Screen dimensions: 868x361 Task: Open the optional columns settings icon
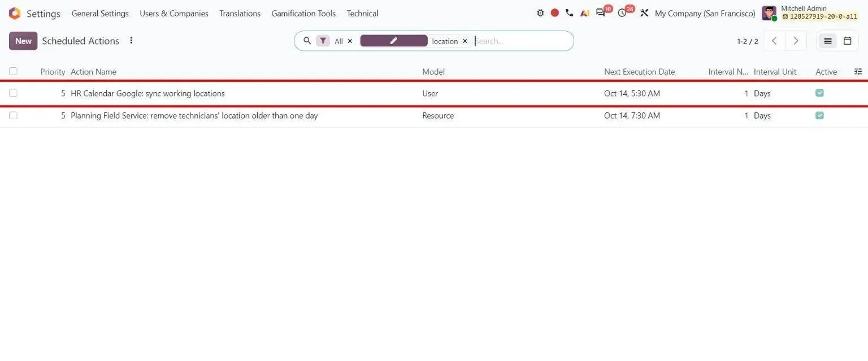(x=858, y=72)
